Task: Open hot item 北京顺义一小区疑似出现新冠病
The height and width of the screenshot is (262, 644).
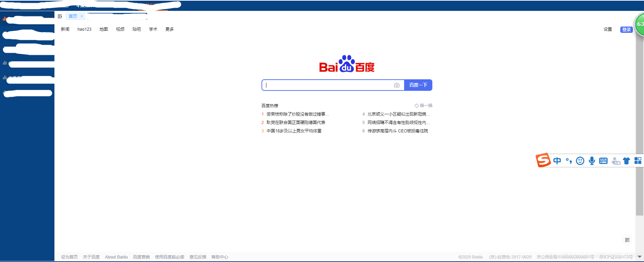Action: (x=399, y=114)
